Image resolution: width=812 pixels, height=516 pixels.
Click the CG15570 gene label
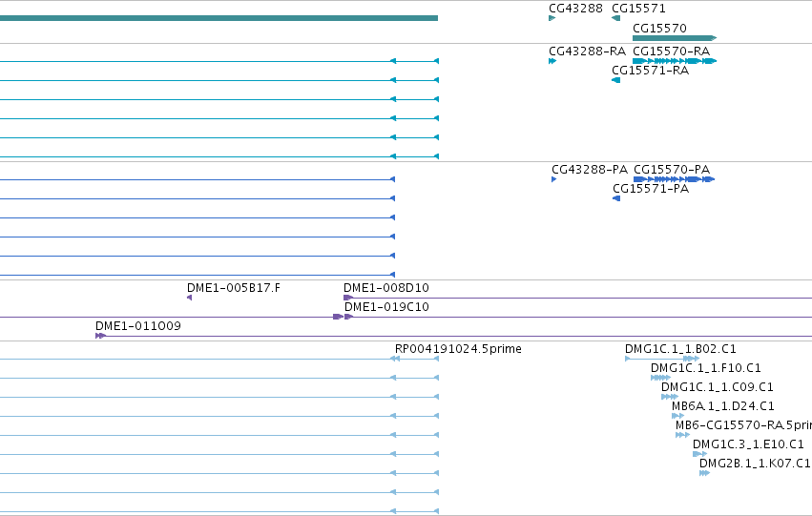pyautogui.click(x=659, y=28)
